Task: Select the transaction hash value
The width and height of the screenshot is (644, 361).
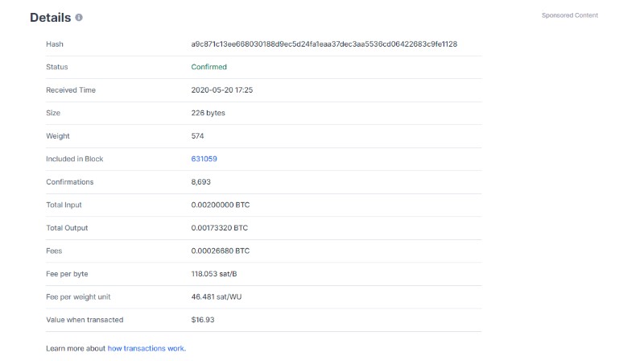Action: 324,44
